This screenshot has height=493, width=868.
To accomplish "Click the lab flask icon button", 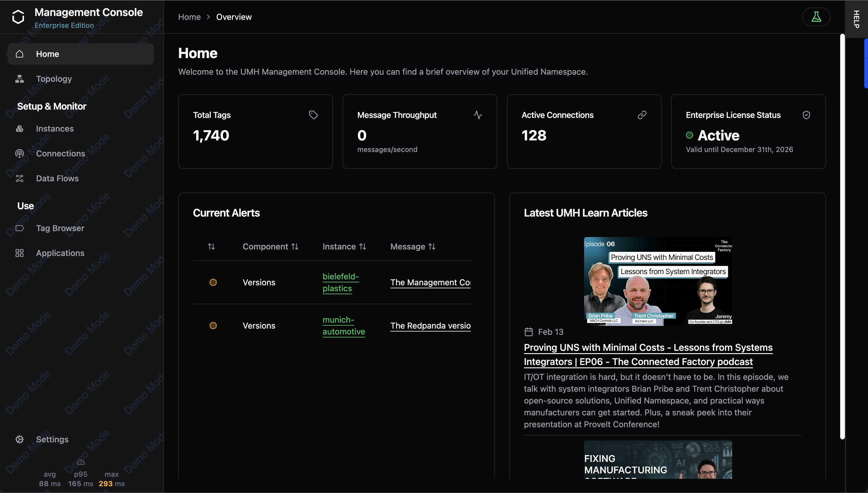I will [816, 17].
